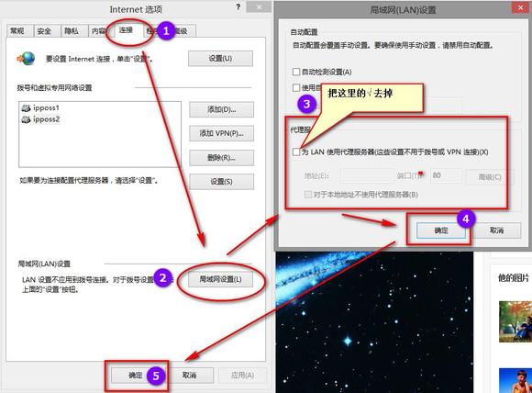Confirm LAN settings with 确定 button
This screenshot has height=393, width=532.
point(441,230)
